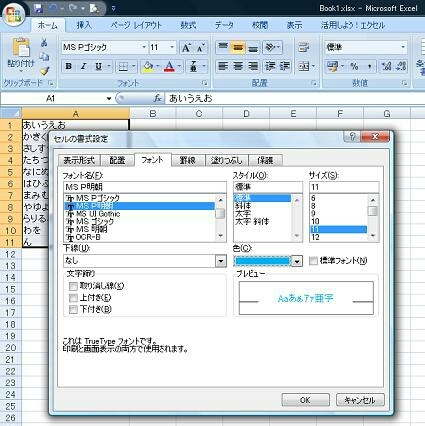Center cell text horizontally
425x426 pixels.
[x=238, y=66]
